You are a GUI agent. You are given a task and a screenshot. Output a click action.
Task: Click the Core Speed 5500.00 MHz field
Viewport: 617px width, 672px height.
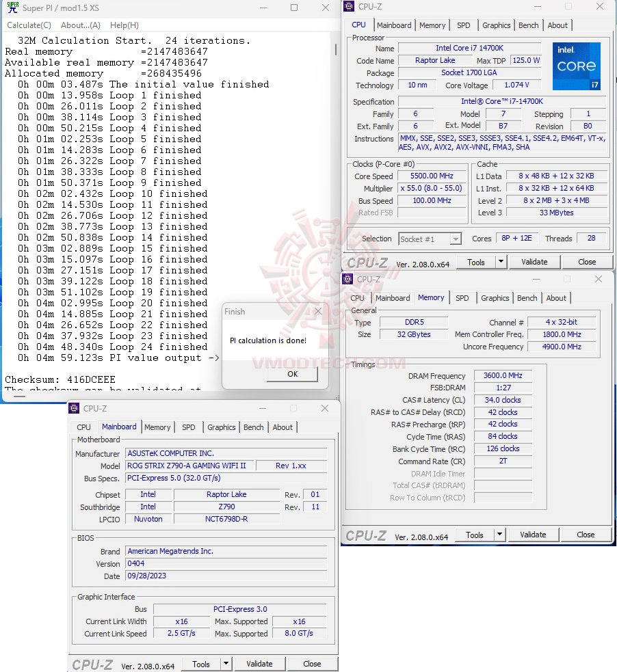click(x=432, y=176)
